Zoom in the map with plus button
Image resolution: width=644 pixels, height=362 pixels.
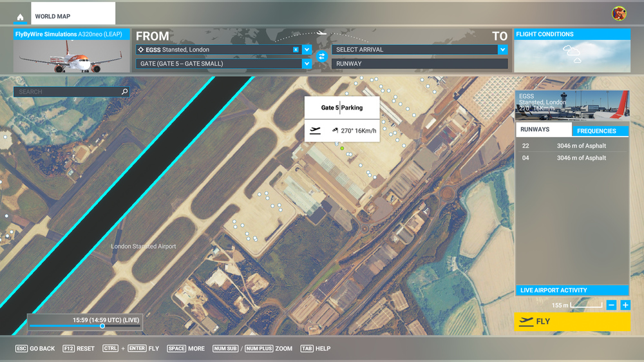[625, 305]
